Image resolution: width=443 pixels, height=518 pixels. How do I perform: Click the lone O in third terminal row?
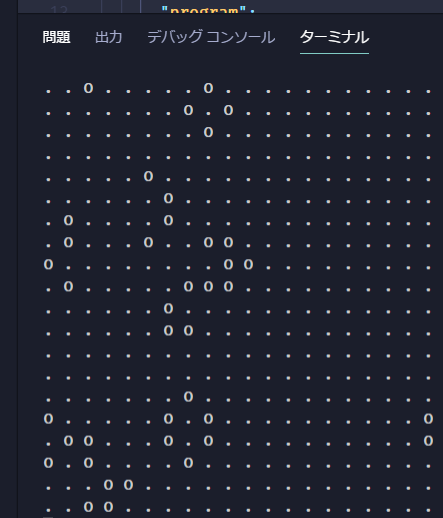point(208,132)
